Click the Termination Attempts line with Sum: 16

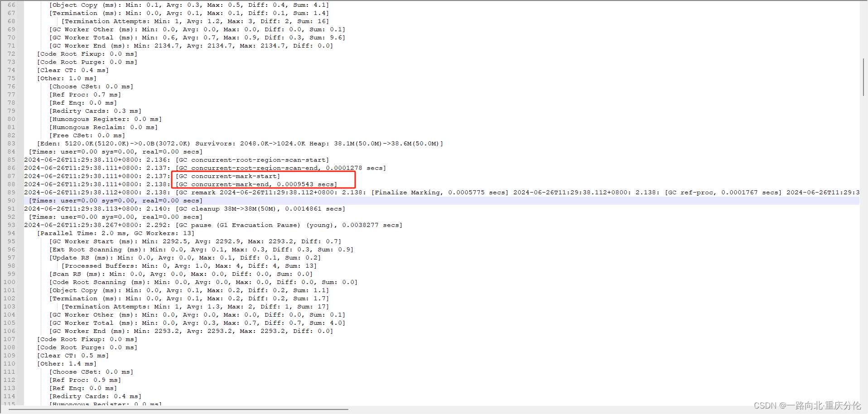(x=195, y=21)
